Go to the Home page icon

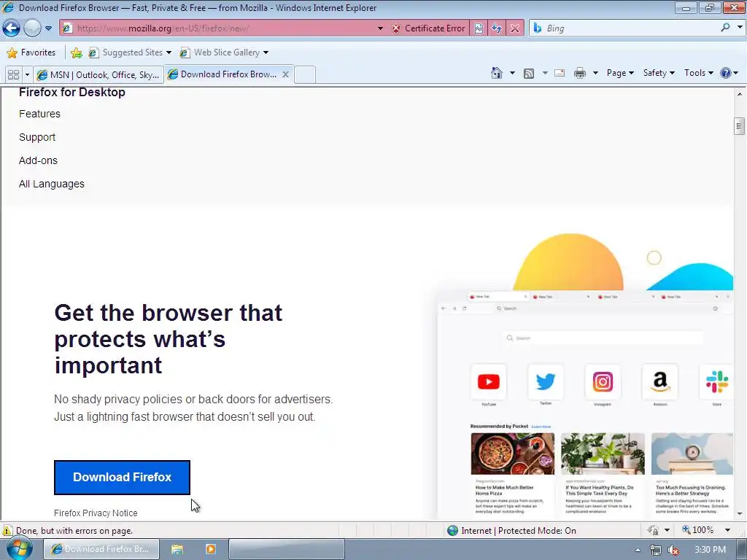pyautogui.click(x=497, y=73)
